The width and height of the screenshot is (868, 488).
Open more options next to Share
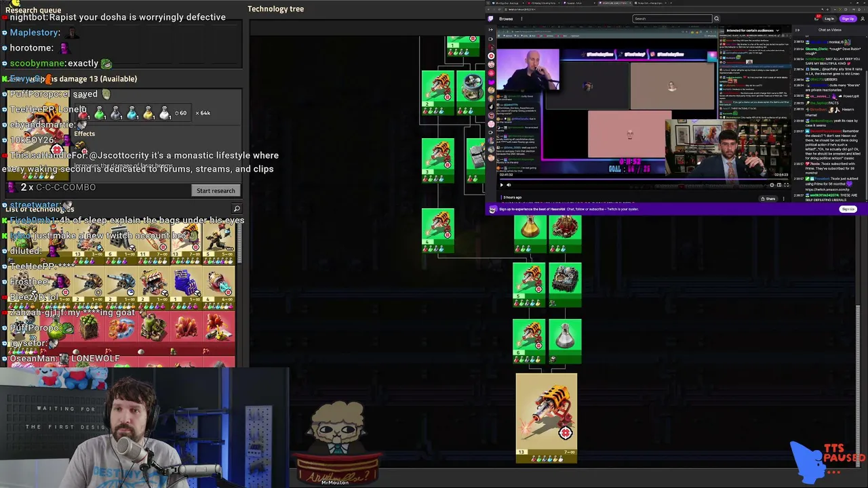[x=784, y=199]
